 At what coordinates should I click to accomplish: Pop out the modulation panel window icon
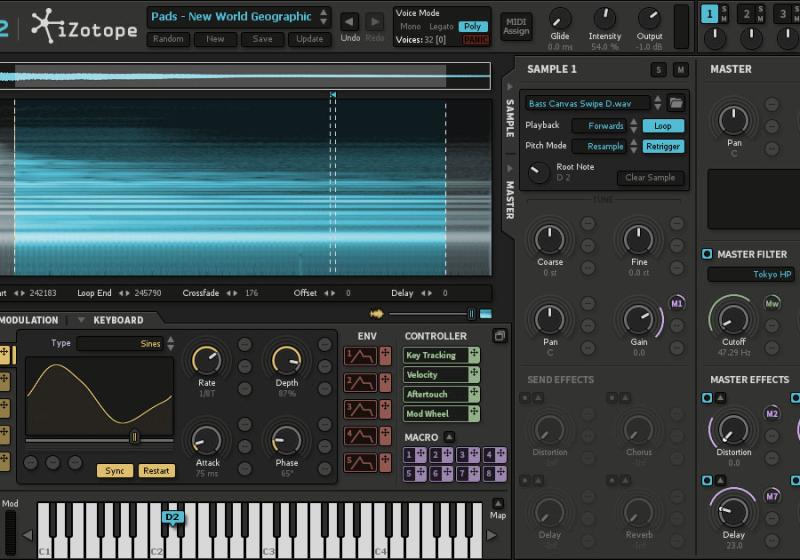(x=499, y=336)
